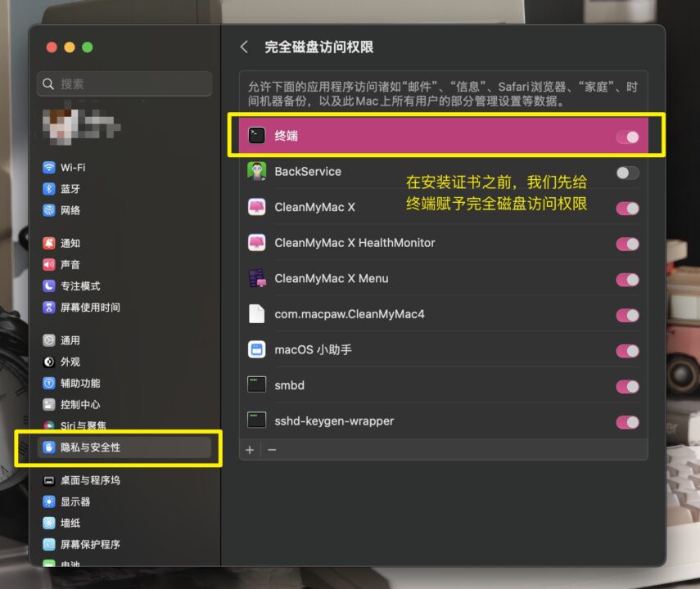Select the 声音 speaker icon
Viewport: 700px width, 589px height.
[51, 264]
